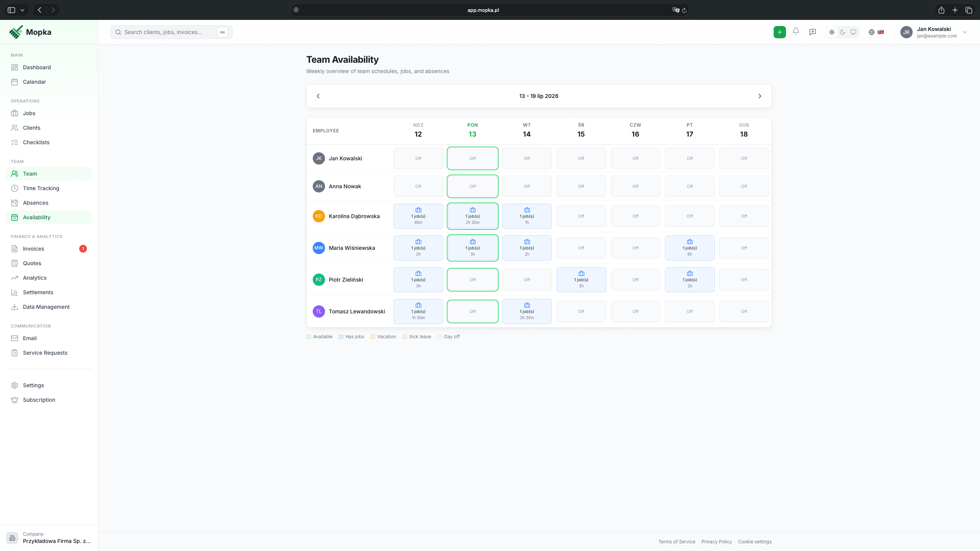Click the Analytics trend icon
Image resolution: width=980 pixels, height=551 pixels.
pos(15,278)
